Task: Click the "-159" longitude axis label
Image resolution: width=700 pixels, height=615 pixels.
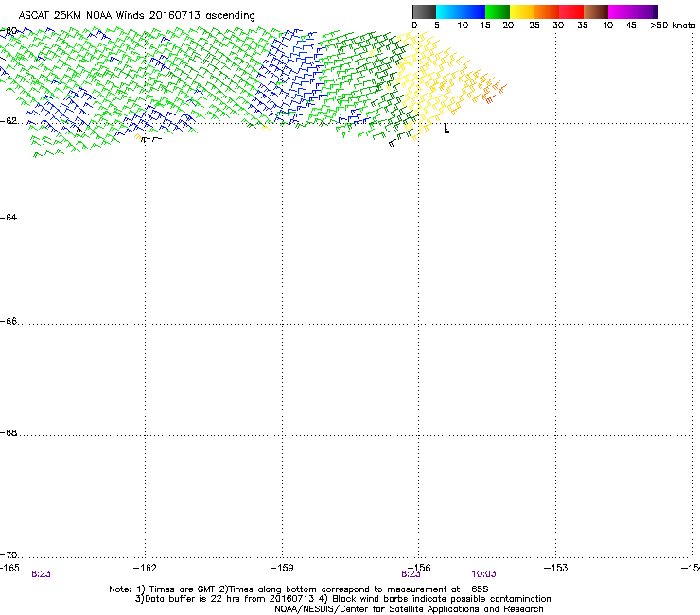Action: (282, 568)
